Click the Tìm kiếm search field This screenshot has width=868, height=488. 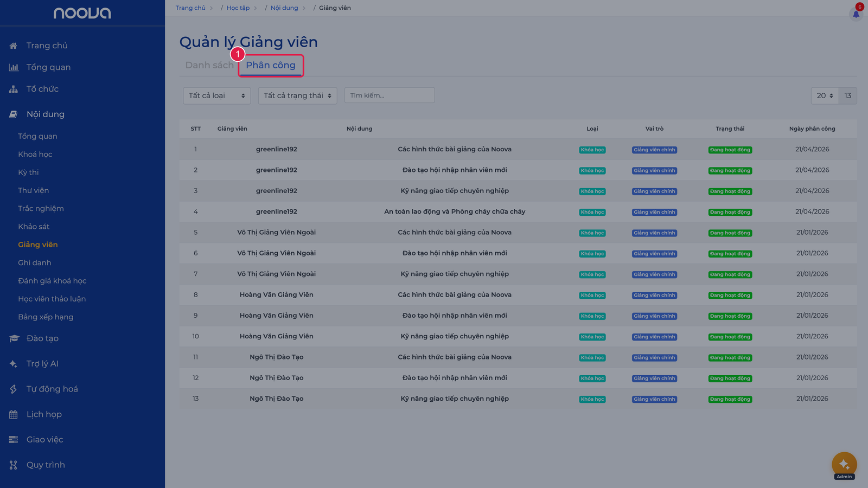coord(390,95)
